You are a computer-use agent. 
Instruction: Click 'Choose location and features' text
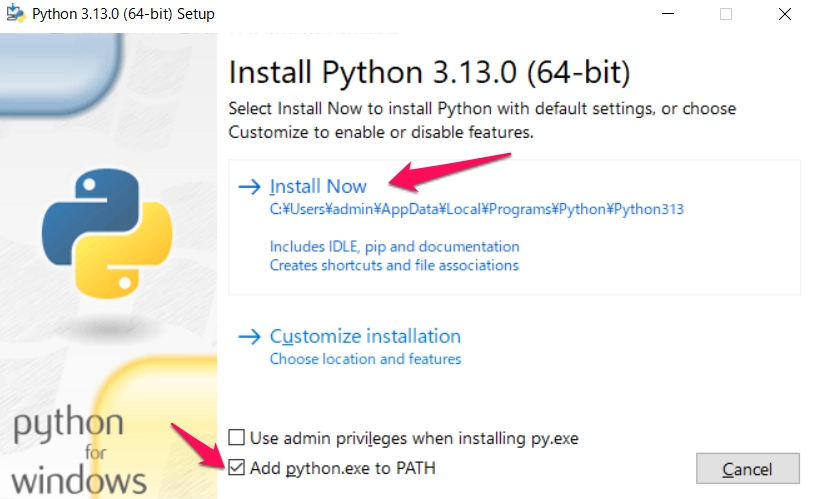coord(365,359)
